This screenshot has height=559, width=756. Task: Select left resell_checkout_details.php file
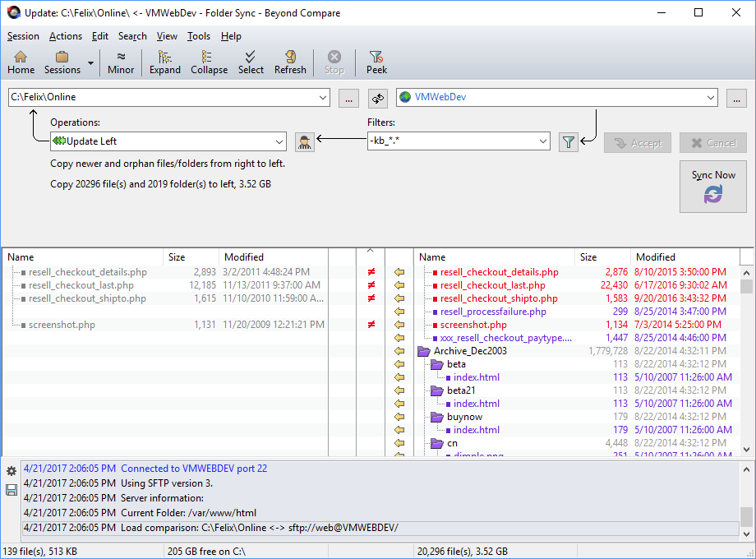pos(87,272)
